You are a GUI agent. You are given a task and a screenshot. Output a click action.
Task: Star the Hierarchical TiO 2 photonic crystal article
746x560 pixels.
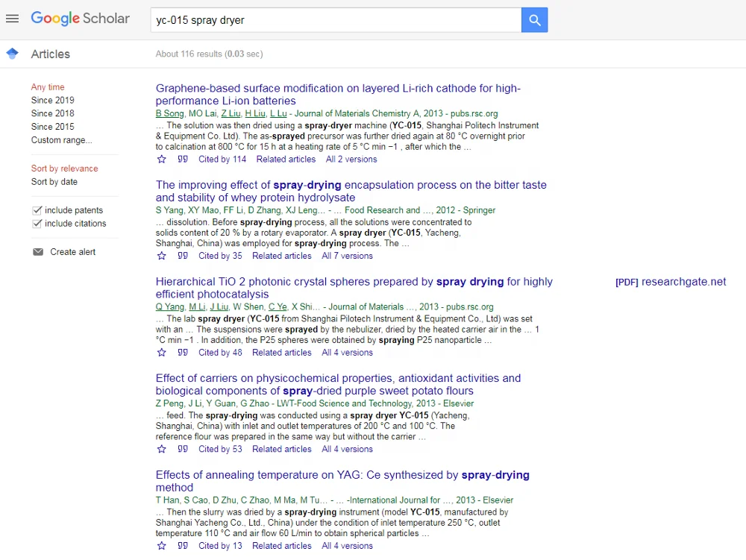[x=161, y=353]
